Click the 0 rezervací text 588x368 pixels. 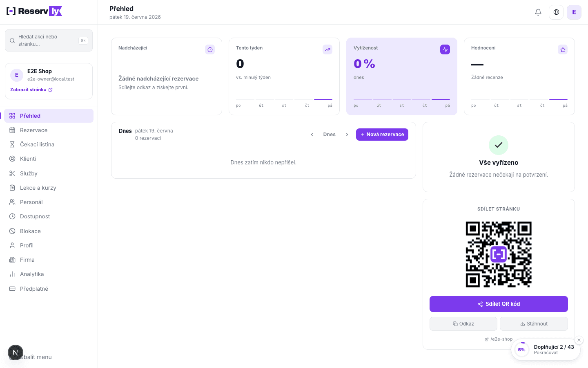click(148, 138)
